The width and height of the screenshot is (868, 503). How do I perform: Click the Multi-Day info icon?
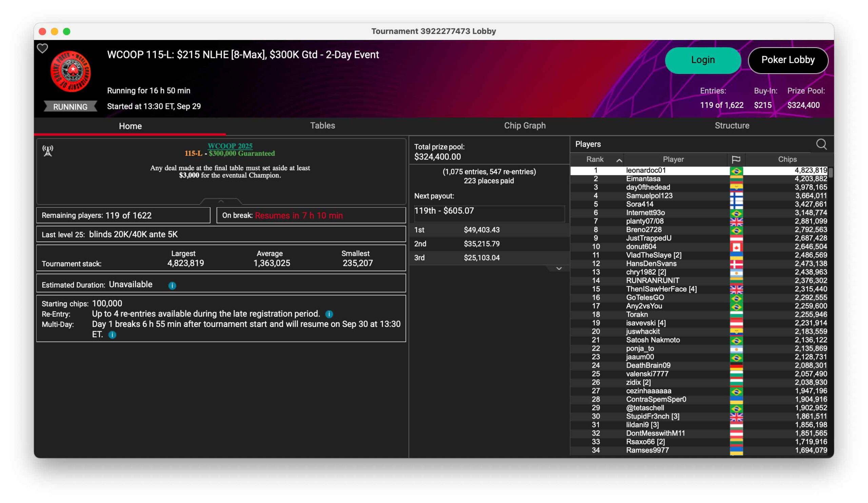pyautogui.click(x=112, y=334)
